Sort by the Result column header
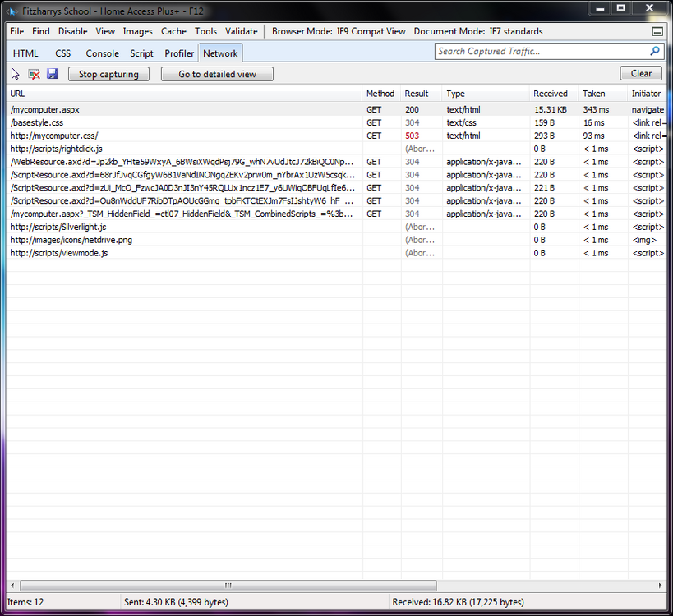The image size is (673, 616). pyautogui.click(x=422, y=94)
